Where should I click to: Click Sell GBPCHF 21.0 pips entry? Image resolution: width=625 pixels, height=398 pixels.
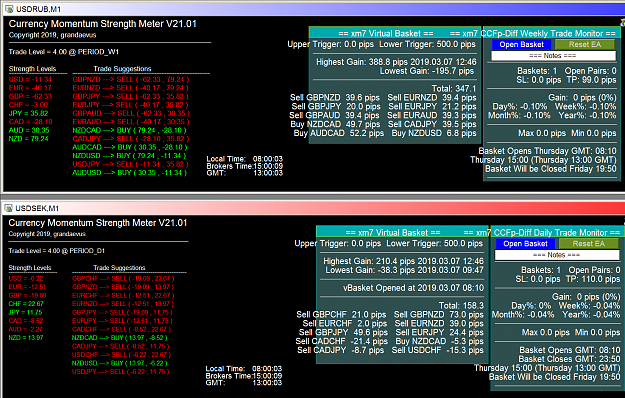[x=341, y=315]
